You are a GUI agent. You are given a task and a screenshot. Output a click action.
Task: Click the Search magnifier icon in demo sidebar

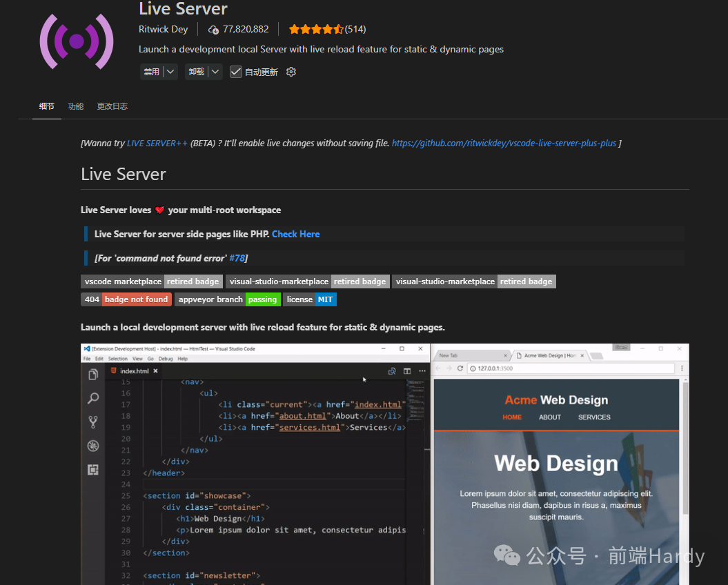(x=93, y=398)
